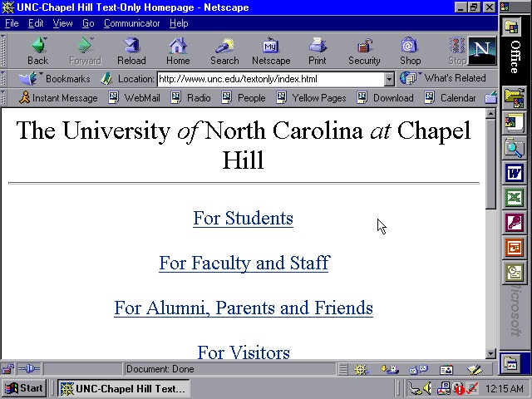
Task: Open the Location URL history dropdown
Action: (x=389, y=79)
